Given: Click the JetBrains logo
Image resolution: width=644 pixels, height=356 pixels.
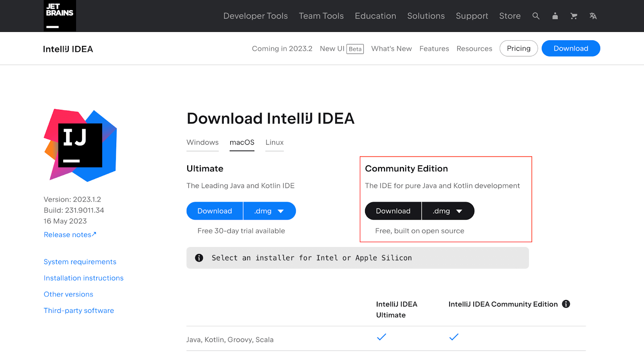Looking at the screenshot, I should (60, 16).
